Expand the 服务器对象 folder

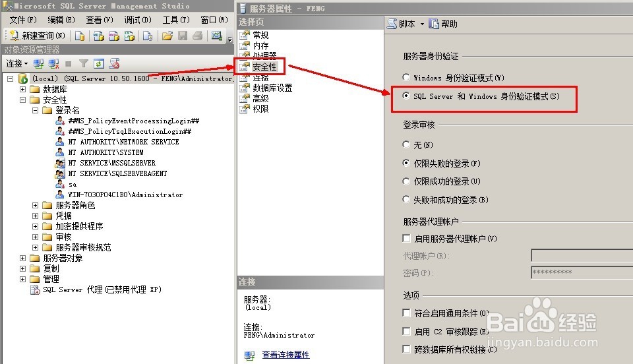tap(22, 258)
